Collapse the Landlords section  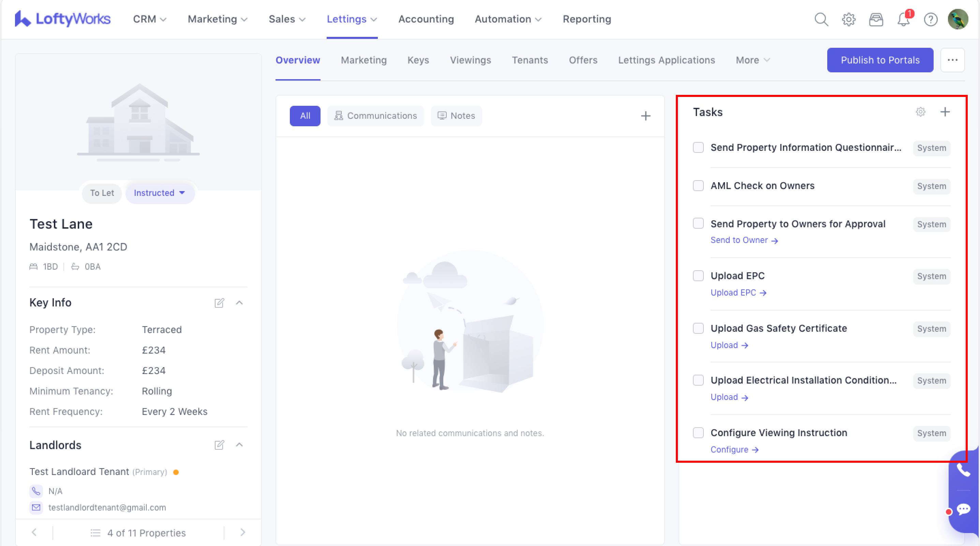pos(239,445)
